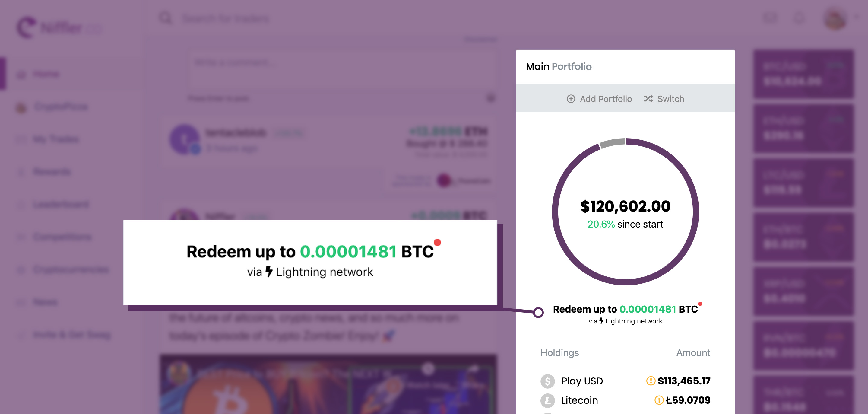
Task: Click Redeem up to 0.00001481 BTC link in portfolio panel
Action: click(625, 309)
